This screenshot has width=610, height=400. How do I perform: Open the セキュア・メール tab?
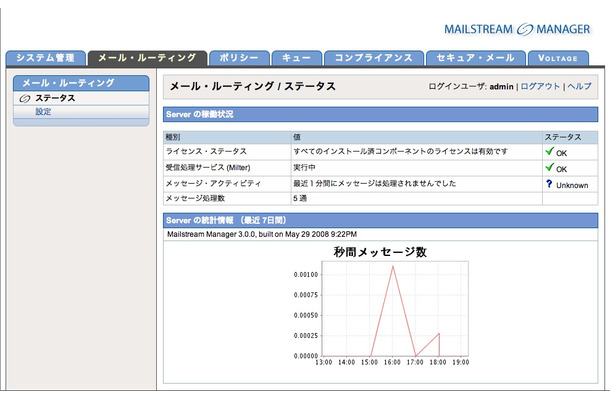pos(475,58)
